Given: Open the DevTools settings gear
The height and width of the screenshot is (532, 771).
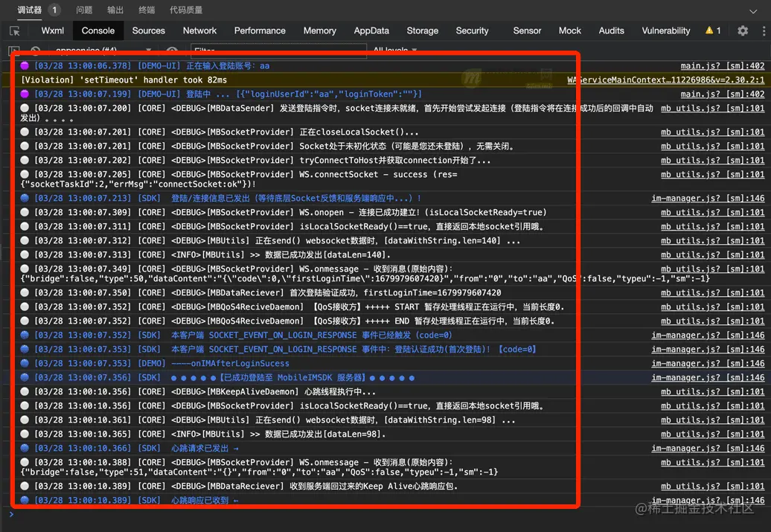Looking at the screenshot, I should tap(743, 31).
